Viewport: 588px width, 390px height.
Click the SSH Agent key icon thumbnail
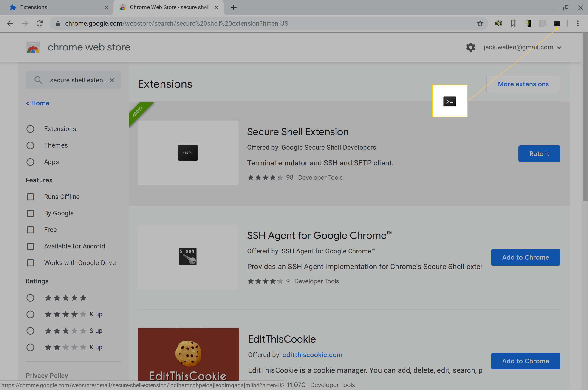coord(188,256)
